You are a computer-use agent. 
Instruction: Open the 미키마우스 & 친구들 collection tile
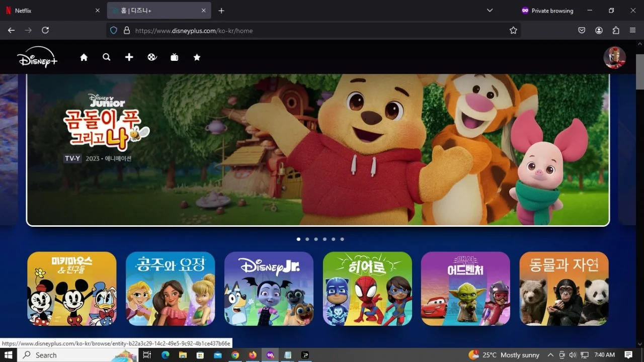click(72, 289)
